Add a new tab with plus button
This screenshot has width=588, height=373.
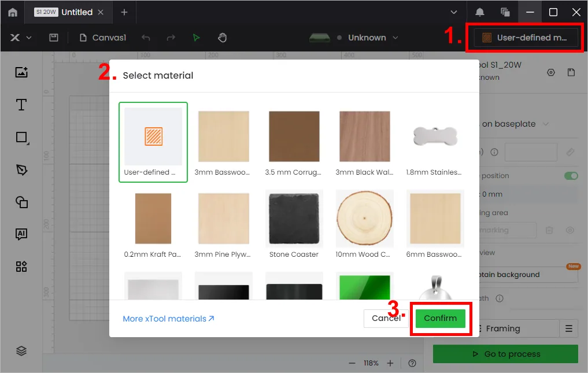click(x=124, y=12)
